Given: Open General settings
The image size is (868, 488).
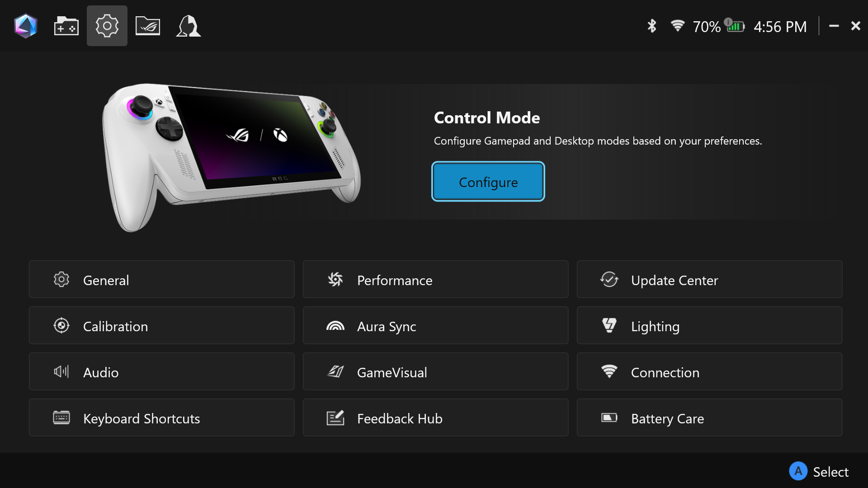Looking at the screenshot, I should point(162,279).
